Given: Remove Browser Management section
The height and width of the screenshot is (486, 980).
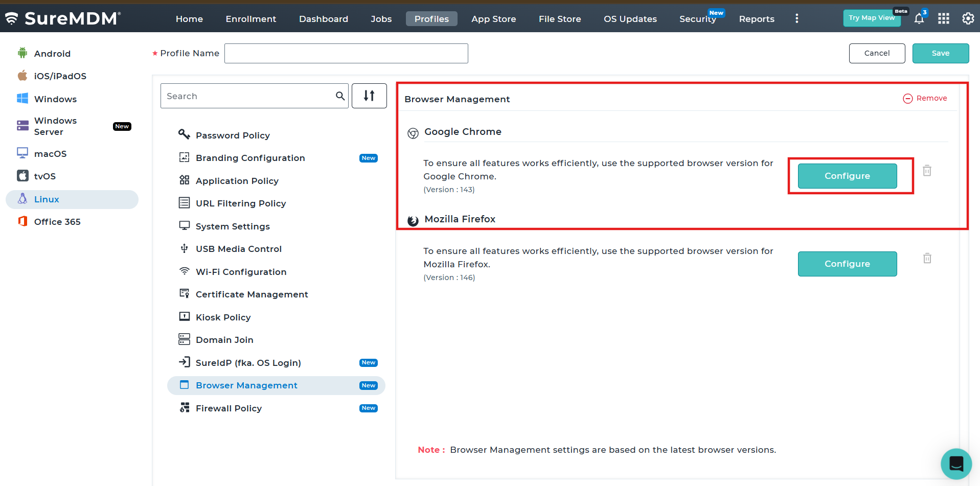Looking at the screenshot, I should coord(925,98).
